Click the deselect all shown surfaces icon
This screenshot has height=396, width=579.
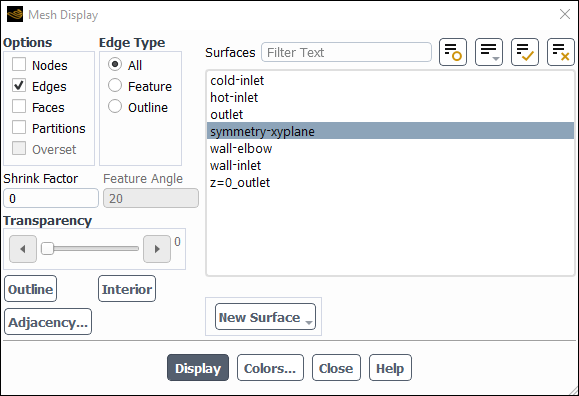[561, 52]
